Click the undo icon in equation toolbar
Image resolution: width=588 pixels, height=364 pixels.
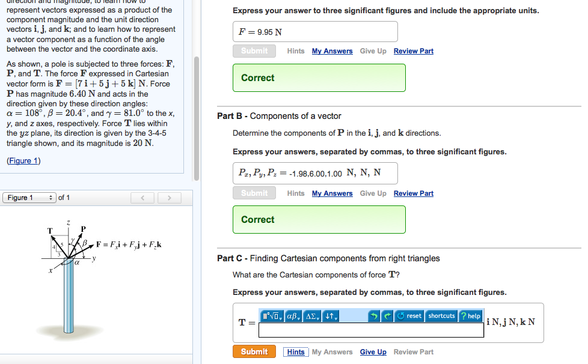[374, 315]
